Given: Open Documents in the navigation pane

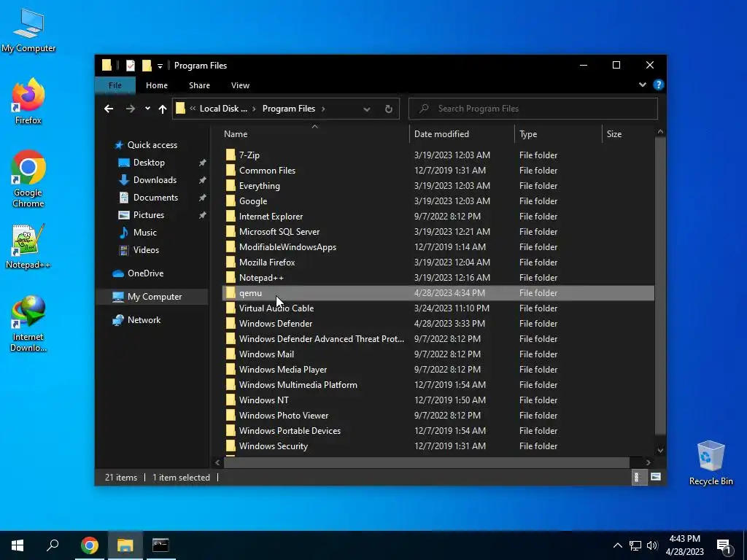Looking at the screenshot, I should pos(155,197).
